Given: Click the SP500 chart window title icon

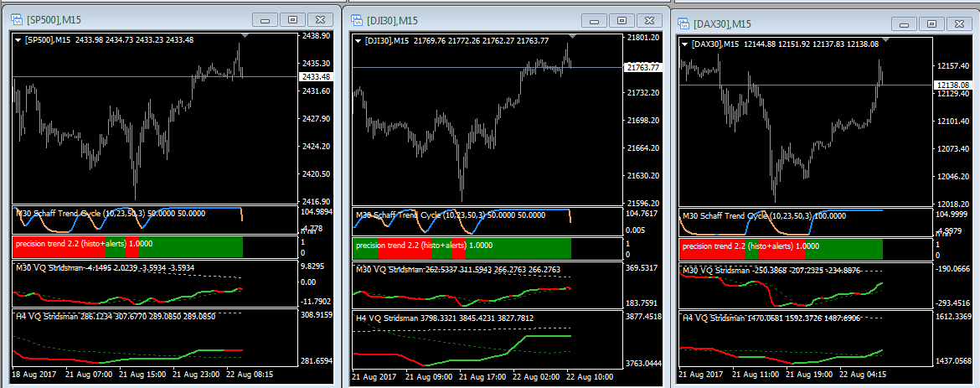Looking at the screenshot, I should (x=18, y=19).
